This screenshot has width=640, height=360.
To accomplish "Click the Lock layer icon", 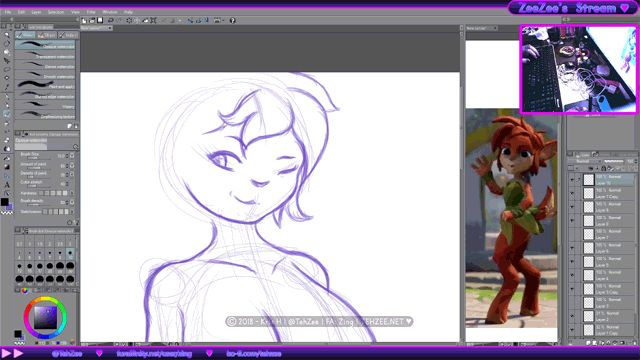I will pos(603,168).
